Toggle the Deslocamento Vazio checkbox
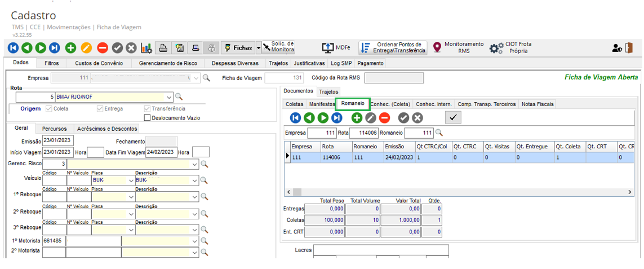Viewport: 644px width, 269px height. pyautogui.click(x=148, y=118)
